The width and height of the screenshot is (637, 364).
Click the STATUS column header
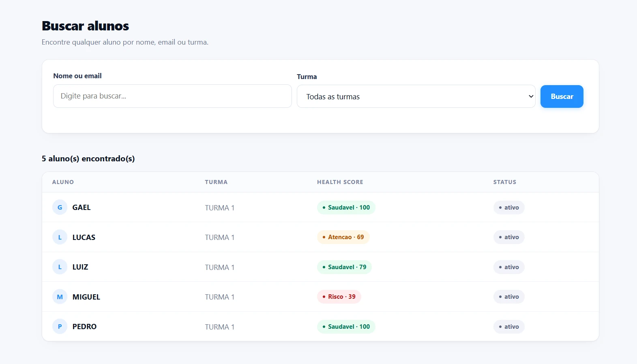click(x=505, y=182)
